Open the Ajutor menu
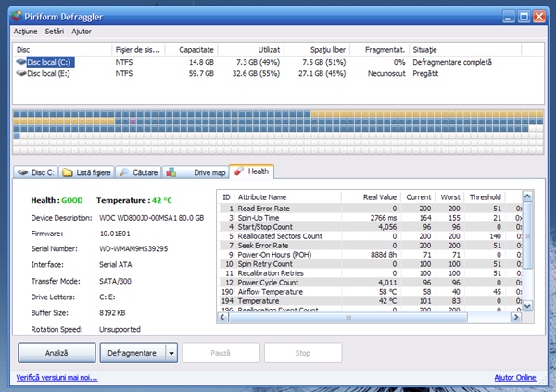 point(82,32)
